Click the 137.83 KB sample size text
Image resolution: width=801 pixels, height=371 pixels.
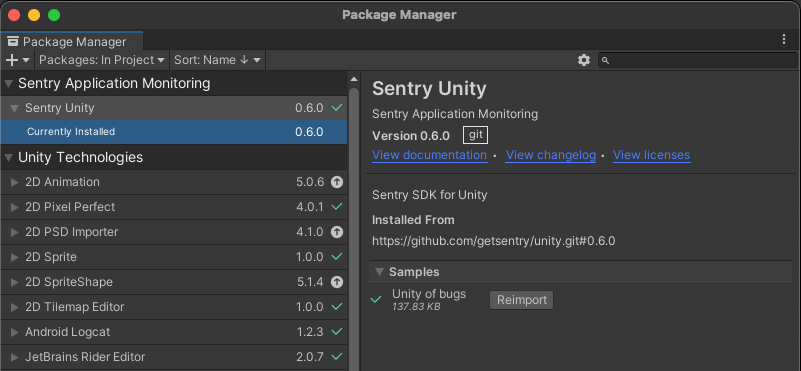pyautogui.click(x=416, y=307)
